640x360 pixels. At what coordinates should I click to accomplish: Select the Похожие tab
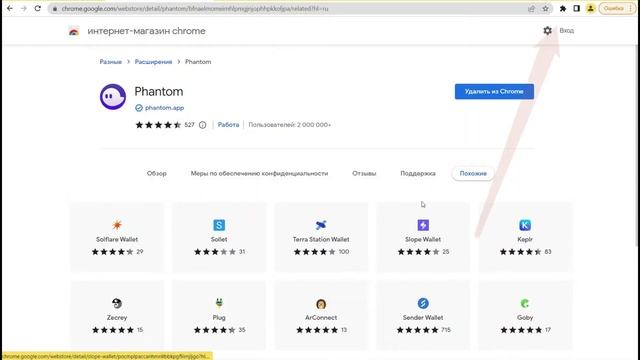(473, 173)
